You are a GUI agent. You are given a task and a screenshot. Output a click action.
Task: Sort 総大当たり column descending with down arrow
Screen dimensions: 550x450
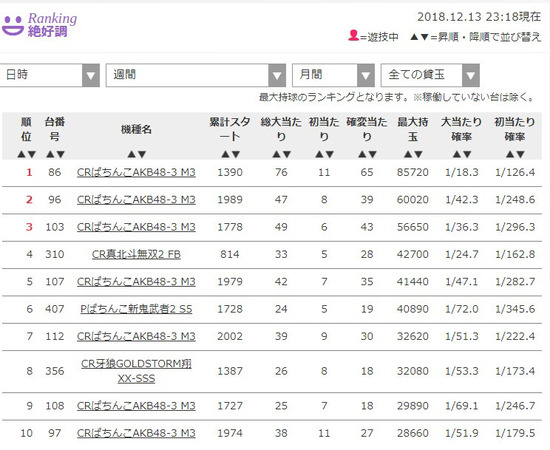[287, 154]
